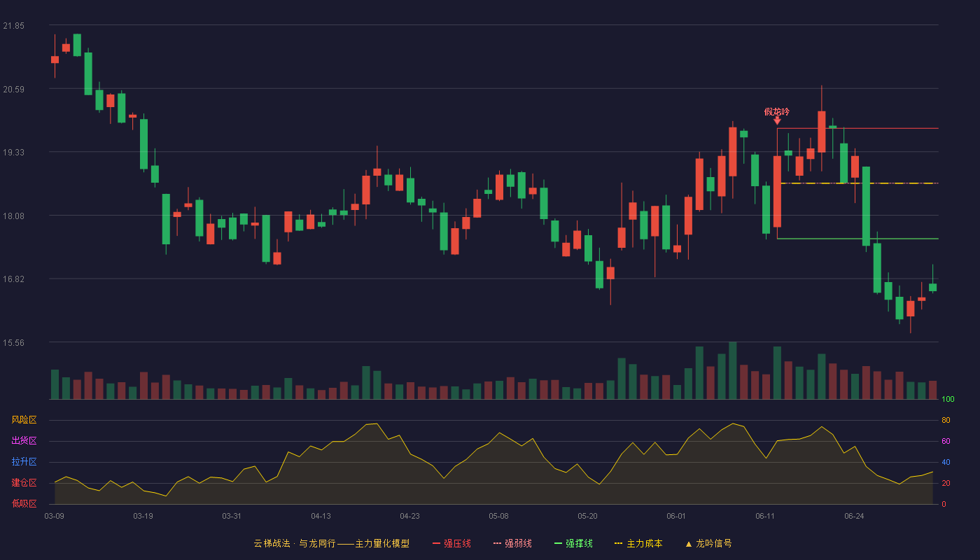Click the 04-13 date label
Screen dimensions: 980x560
[x=321, y=516]
